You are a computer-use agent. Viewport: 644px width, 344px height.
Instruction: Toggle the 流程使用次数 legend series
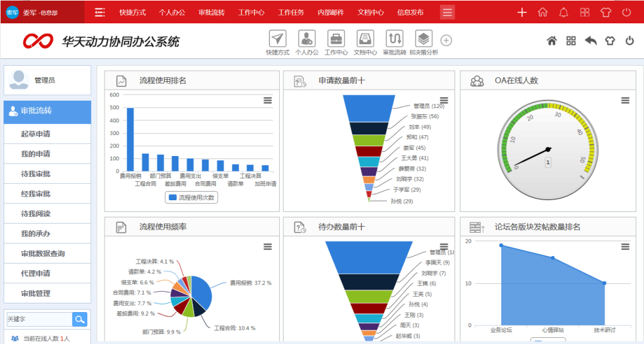point(191,197)
